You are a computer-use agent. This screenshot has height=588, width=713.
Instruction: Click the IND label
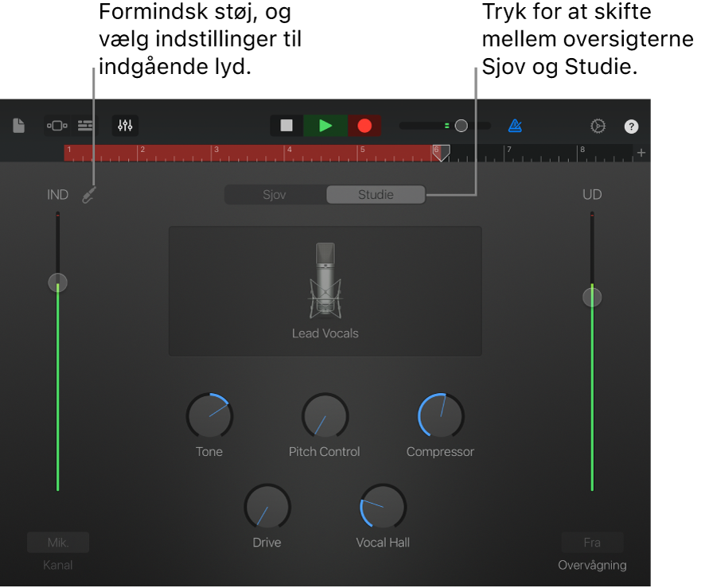tap(58, 195)
